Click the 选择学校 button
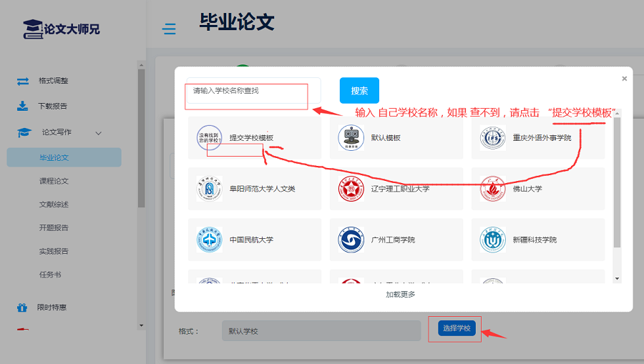This screenshot has width=644, height=364. pyautogui.click(x=457, y=328)
